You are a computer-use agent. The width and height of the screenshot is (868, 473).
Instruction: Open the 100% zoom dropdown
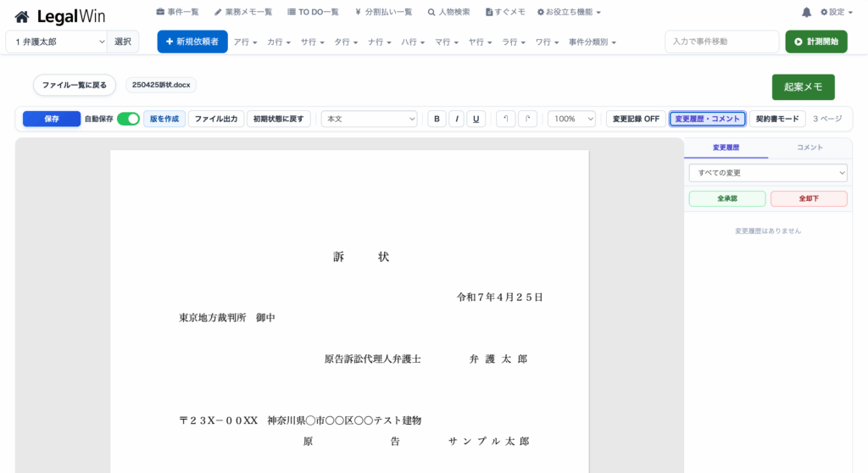[571, 119]
